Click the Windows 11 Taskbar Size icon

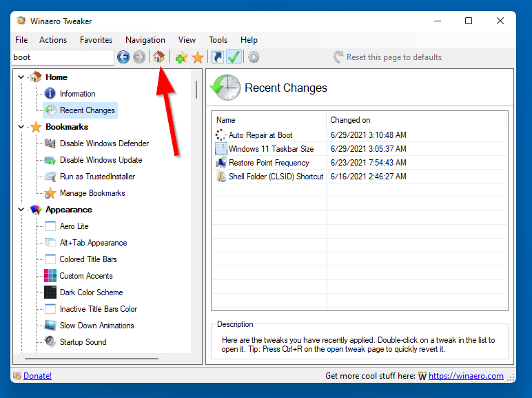tap(221, 149)
